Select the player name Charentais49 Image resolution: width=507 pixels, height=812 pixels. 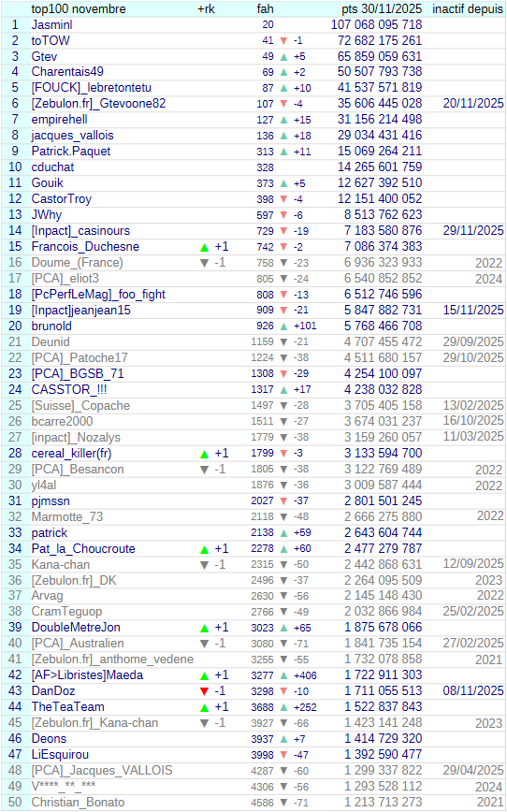click(67, 71)
